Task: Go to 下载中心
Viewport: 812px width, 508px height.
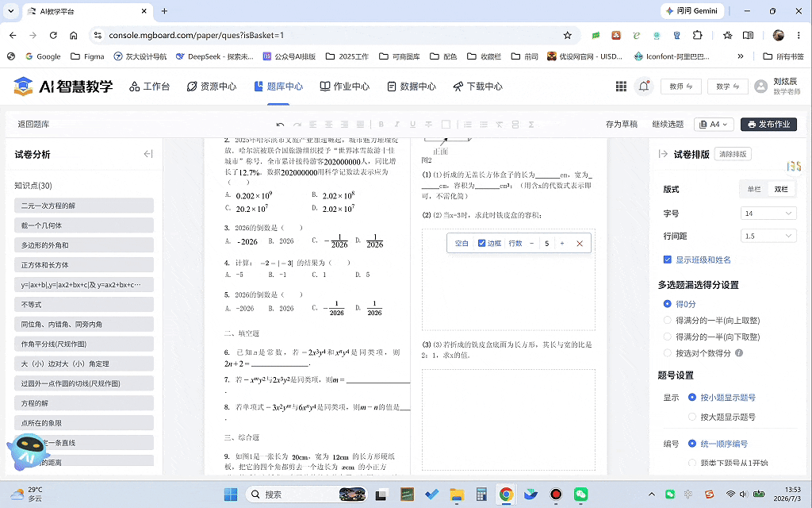Action: 477,87
